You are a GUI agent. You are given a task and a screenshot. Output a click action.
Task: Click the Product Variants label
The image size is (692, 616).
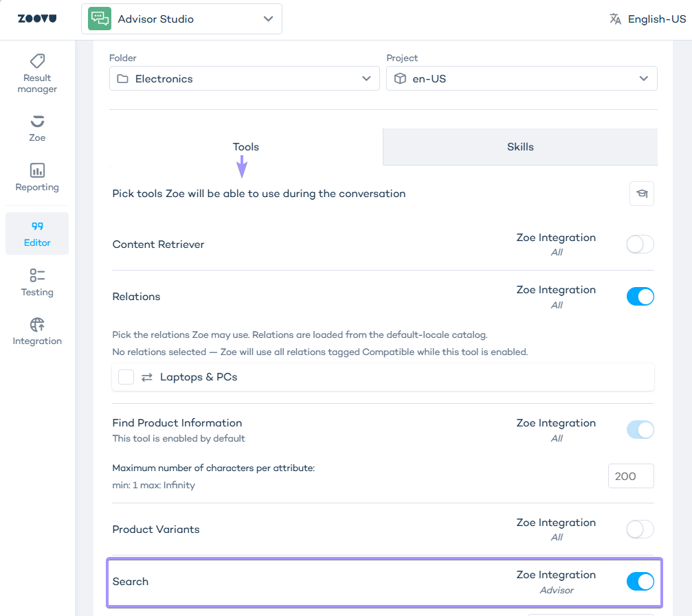pos(156,529)
